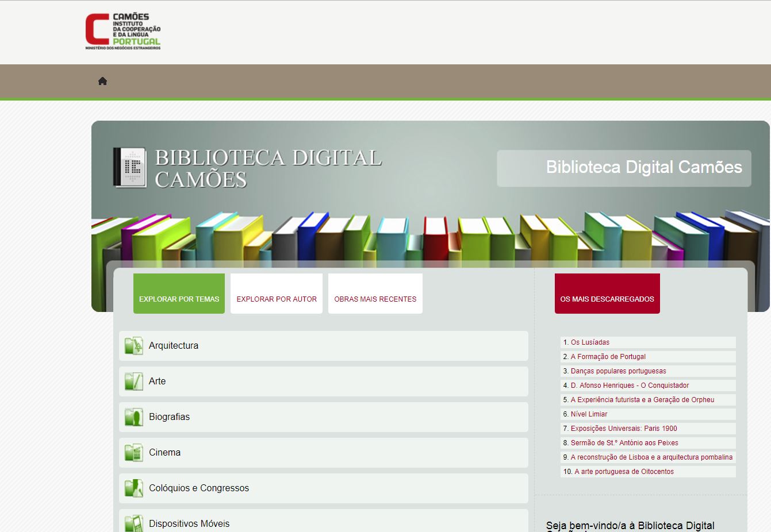
Task: Click the Seja bem-vindo/a welcome heading
Action: click(630, 526)
